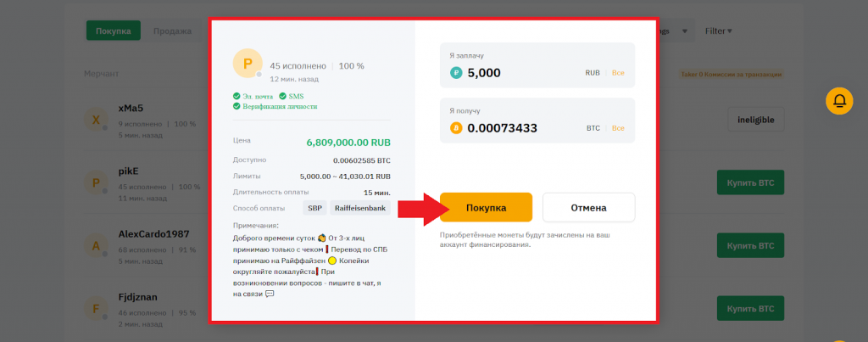
Task: Click the merchant P avatar in dialog
Action: pyautogui.click(x=247, y=63)
